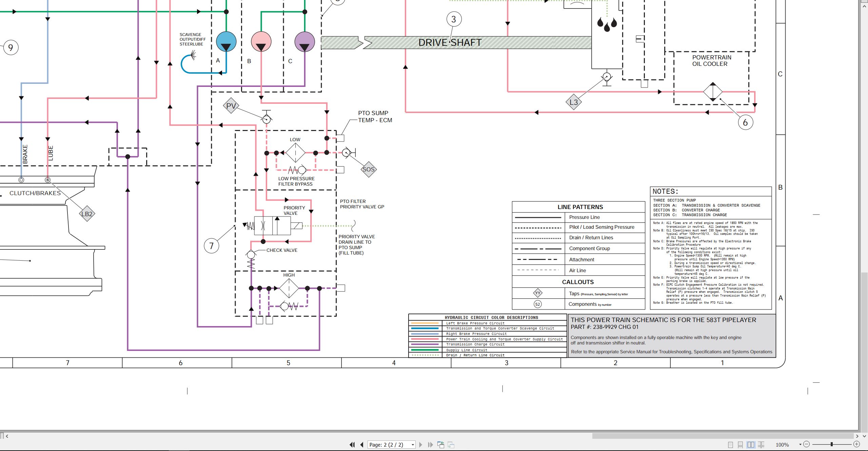
Task: Click the powertrain oil cooler diamond symbol
Action: coord(713,92)
